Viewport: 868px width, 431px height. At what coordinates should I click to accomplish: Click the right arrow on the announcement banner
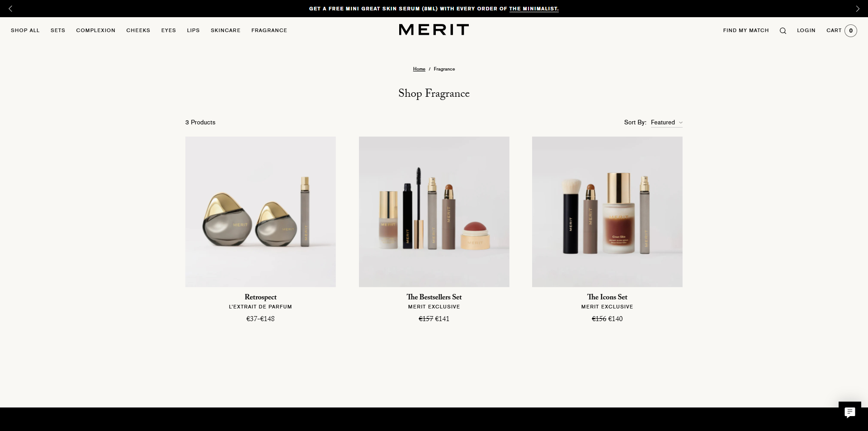(857, 8)
